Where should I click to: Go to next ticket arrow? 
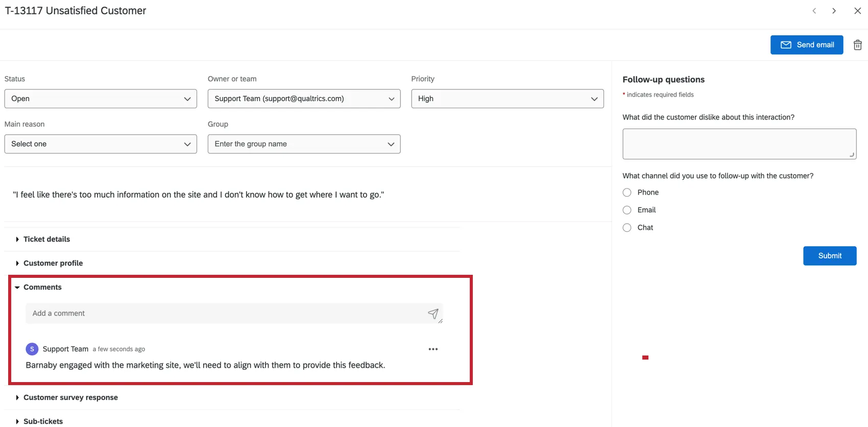834,11
